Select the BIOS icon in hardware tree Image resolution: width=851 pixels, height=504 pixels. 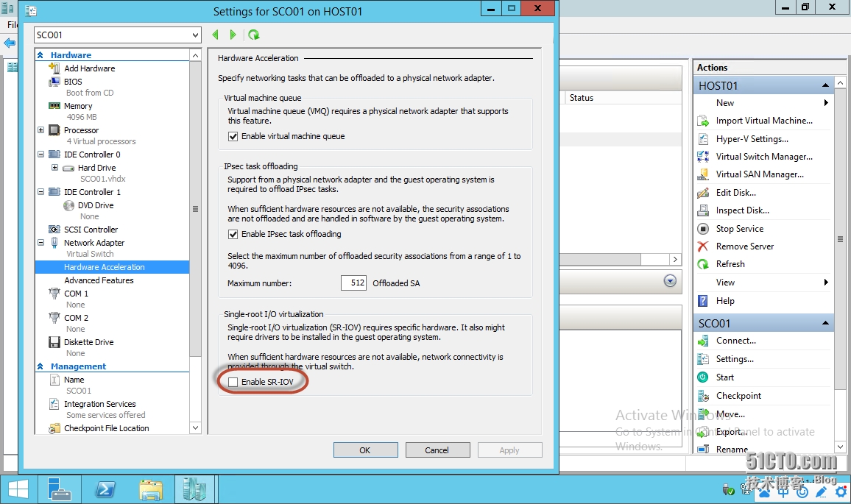[54, 82]
